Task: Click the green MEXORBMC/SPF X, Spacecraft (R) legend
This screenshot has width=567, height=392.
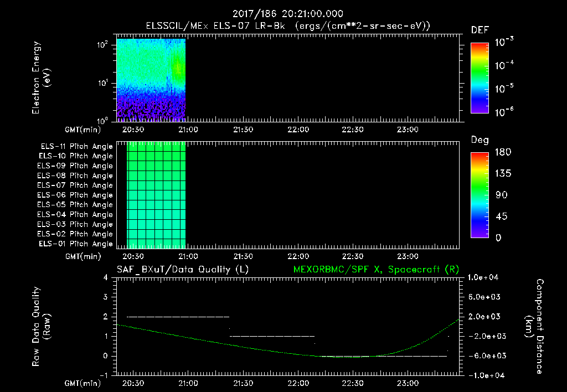Action: tap(376, 270)
